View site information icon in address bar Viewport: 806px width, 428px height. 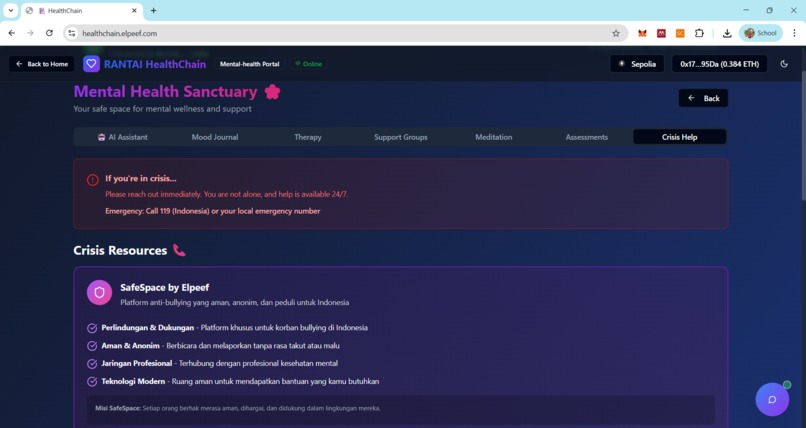pos(71,33)
